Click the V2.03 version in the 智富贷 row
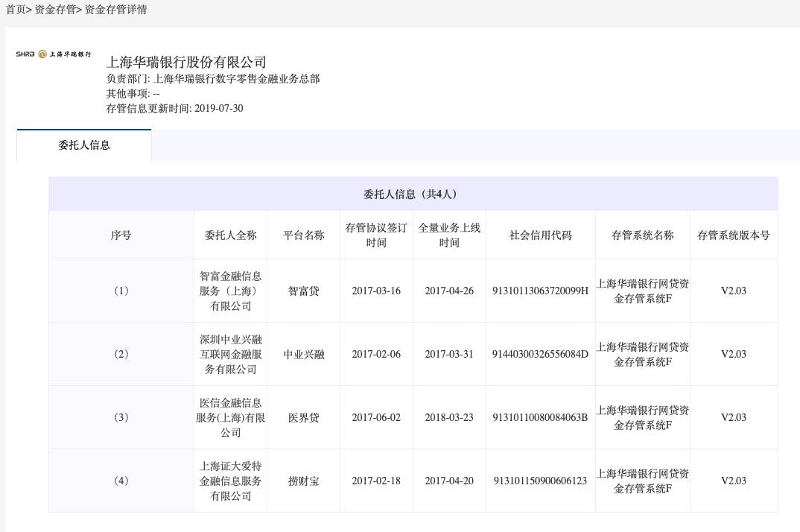The image size is (800, 532). point(734,291)
